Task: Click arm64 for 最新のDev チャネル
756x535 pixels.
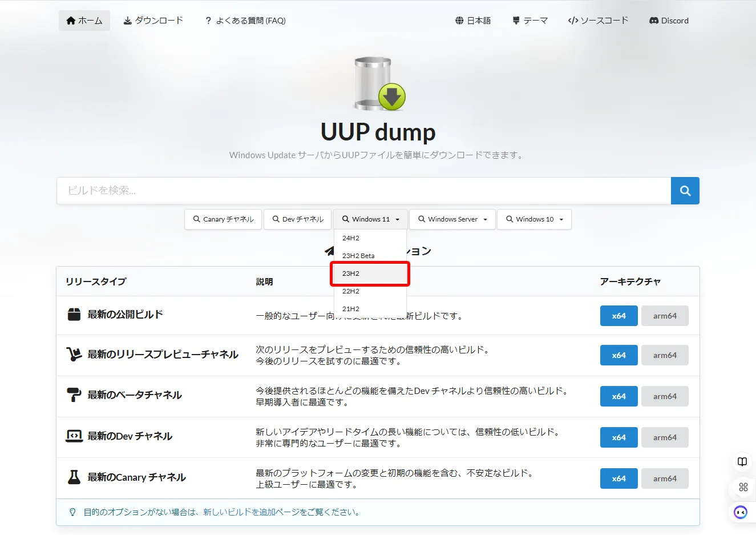Action: pyautogui.click(x=665, y=437)
